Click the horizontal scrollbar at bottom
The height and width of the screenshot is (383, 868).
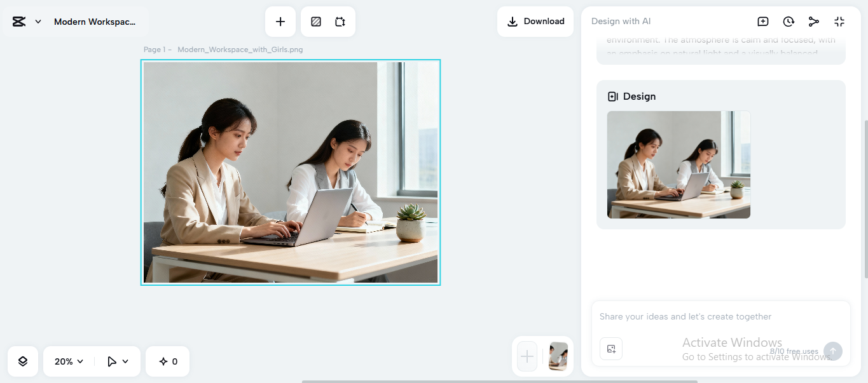[x=500, y=381]
